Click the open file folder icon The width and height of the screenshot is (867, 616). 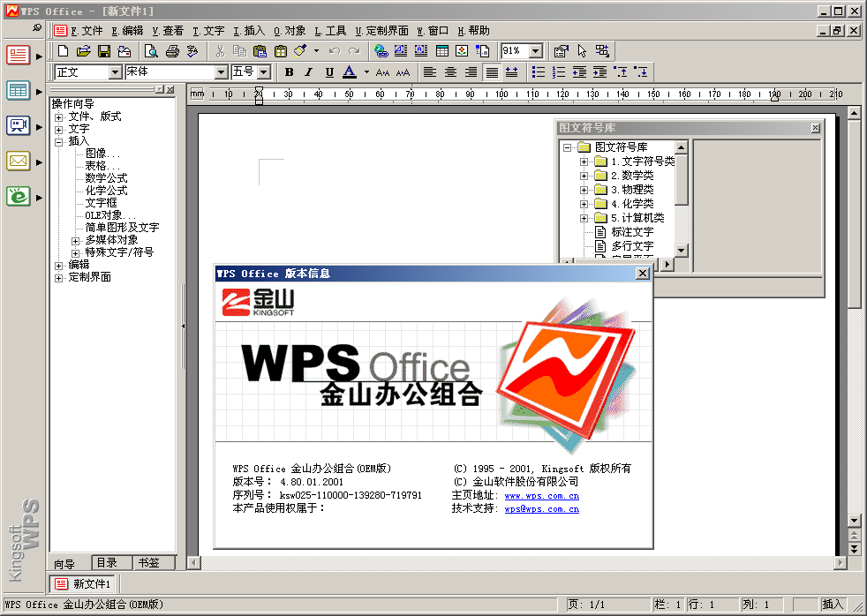pos(84,51)
